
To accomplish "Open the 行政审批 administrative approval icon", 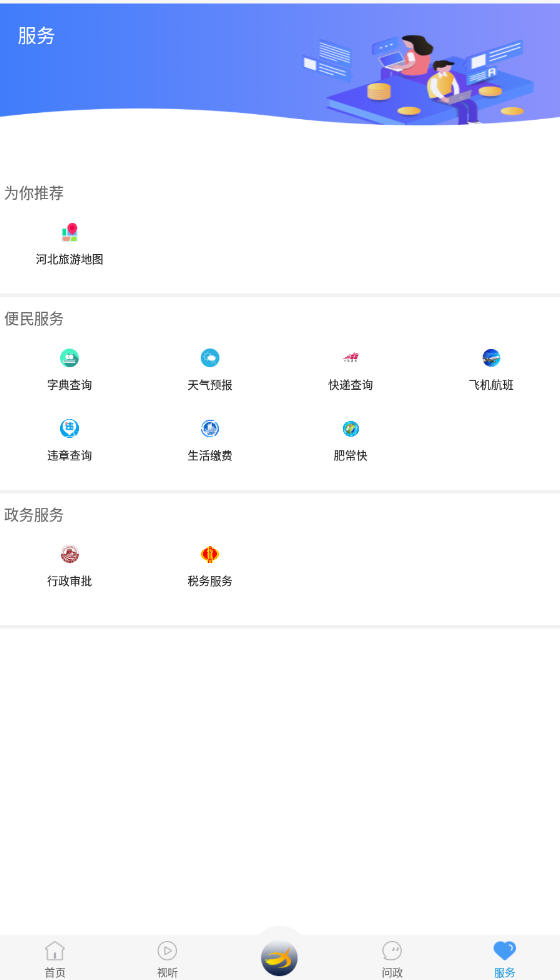I will tap(69, 554).
